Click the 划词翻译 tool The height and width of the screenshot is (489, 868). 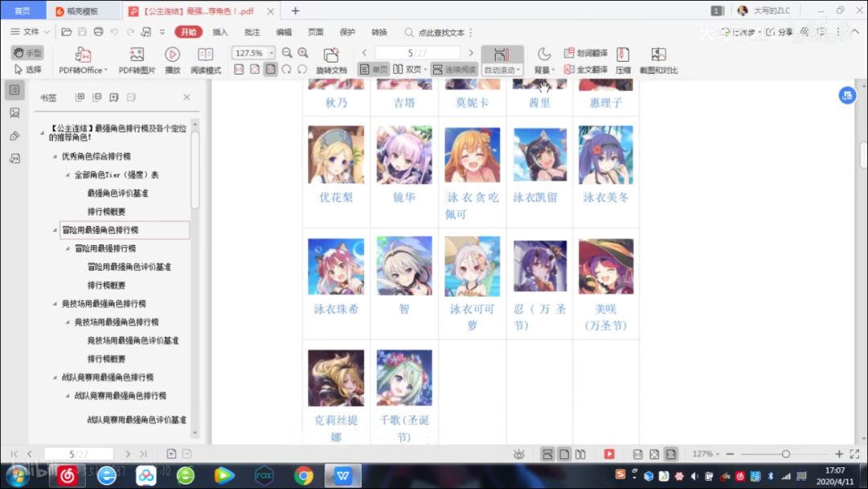[585, 53]
